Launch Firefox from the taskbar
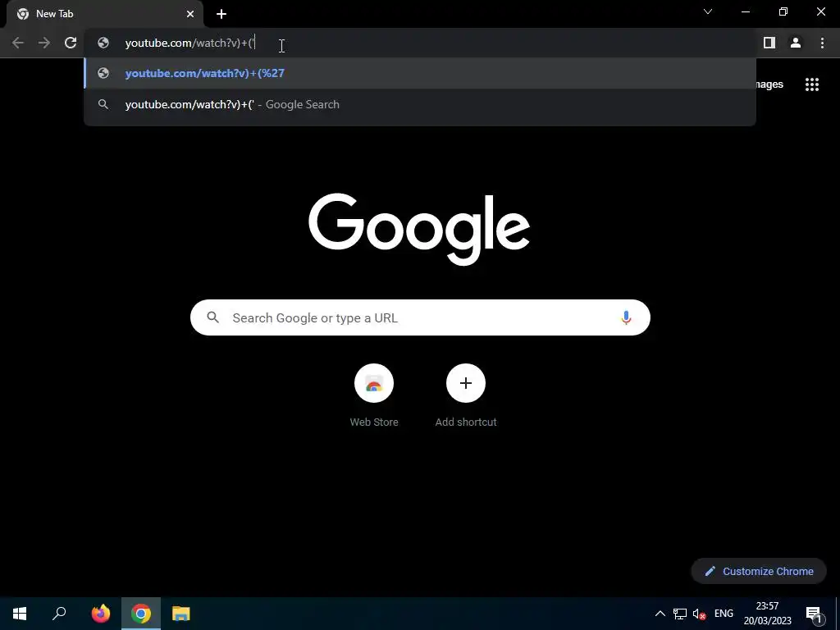The width and height of the screenshot is (840, 630). (101, 614)
